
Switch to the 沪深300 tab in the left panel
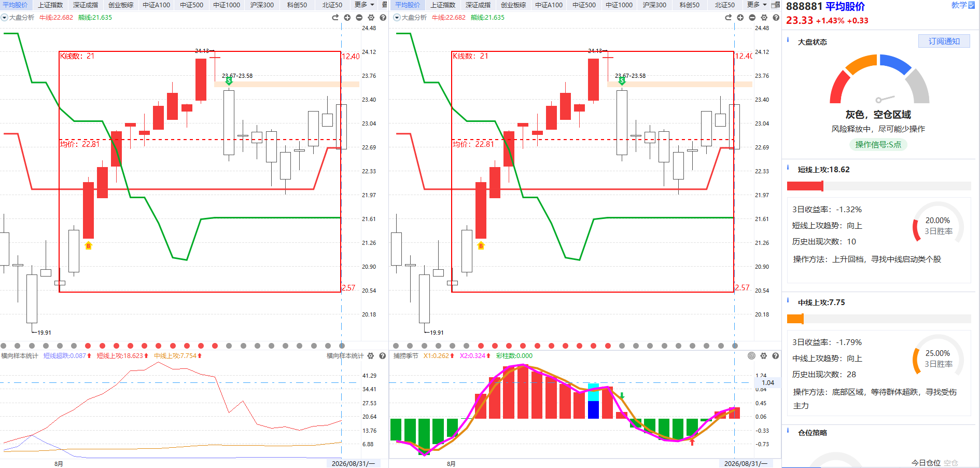(262, 5)
